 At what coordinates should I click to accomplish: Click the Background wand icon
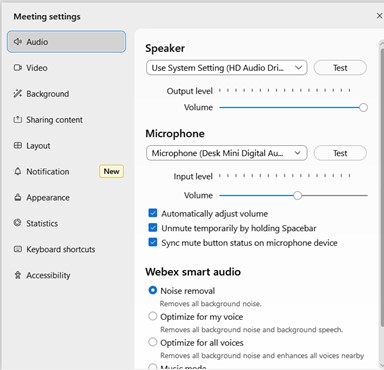pyautogui.click(x=18, y=94)
